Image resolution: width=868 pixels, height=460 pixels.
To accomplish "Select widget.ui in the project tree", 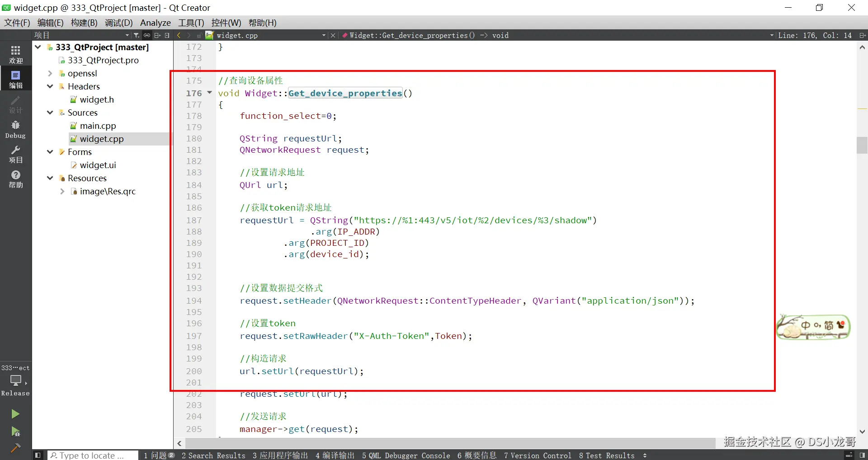I will point(98,165).
